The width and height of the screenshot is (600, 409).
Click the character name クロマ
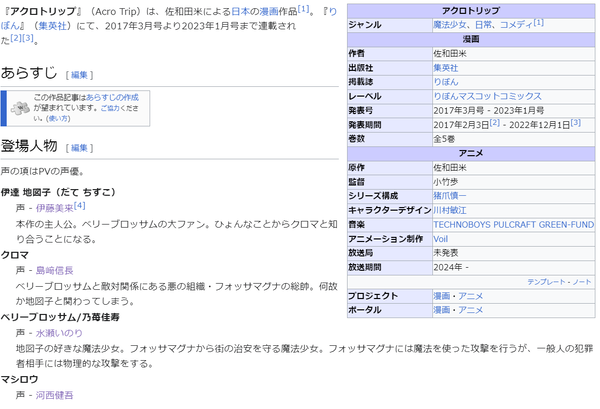(x=15, y=255)
